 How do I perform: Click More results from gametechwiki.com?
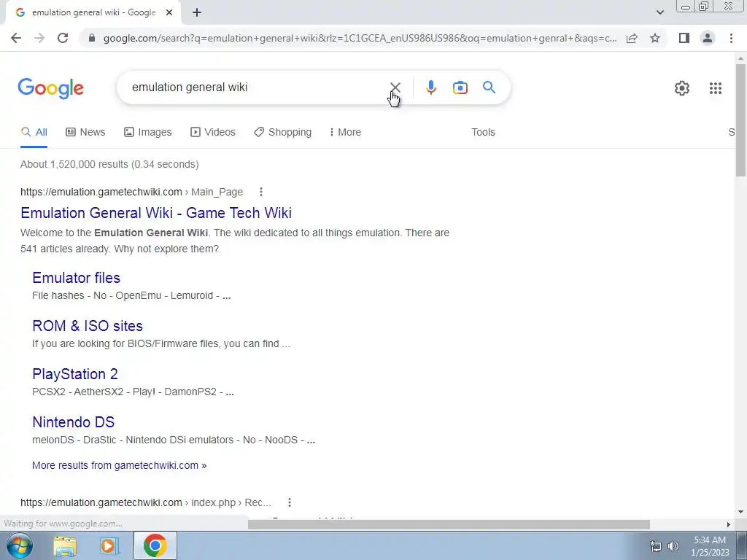pos(119,465)
